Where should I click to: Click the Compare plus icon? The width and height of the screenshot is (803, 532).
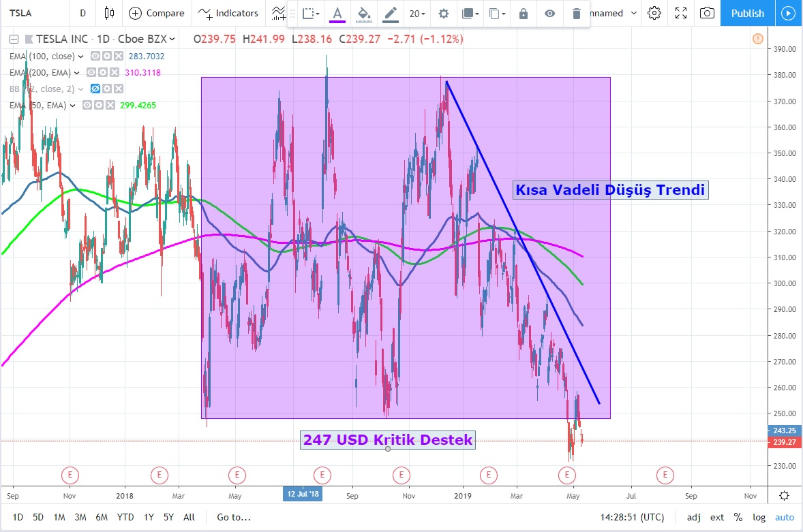pos(135,14)
